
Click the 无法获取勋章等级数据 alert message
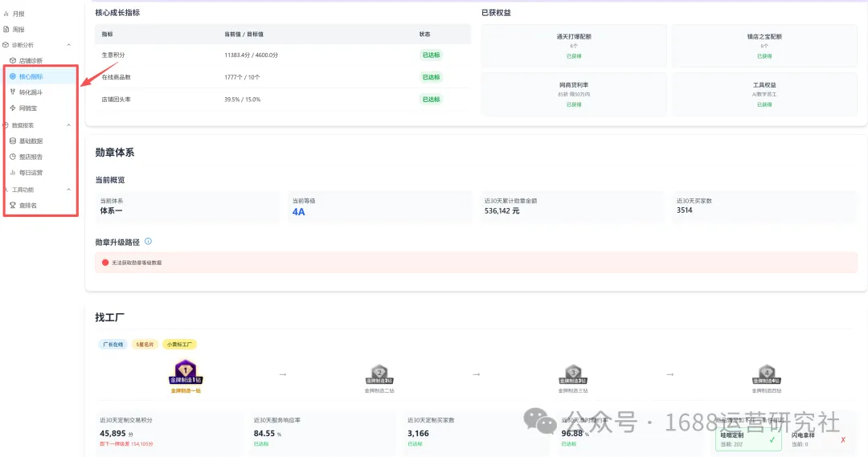point(137,263)
